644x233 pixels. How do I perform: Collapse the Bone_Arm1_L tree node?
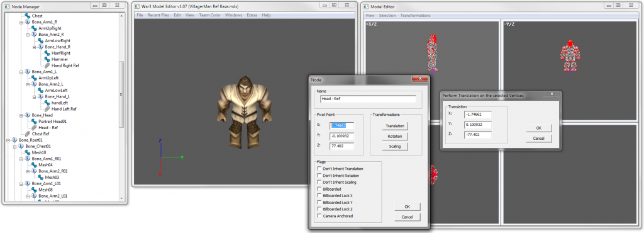[x=21, y=72]
